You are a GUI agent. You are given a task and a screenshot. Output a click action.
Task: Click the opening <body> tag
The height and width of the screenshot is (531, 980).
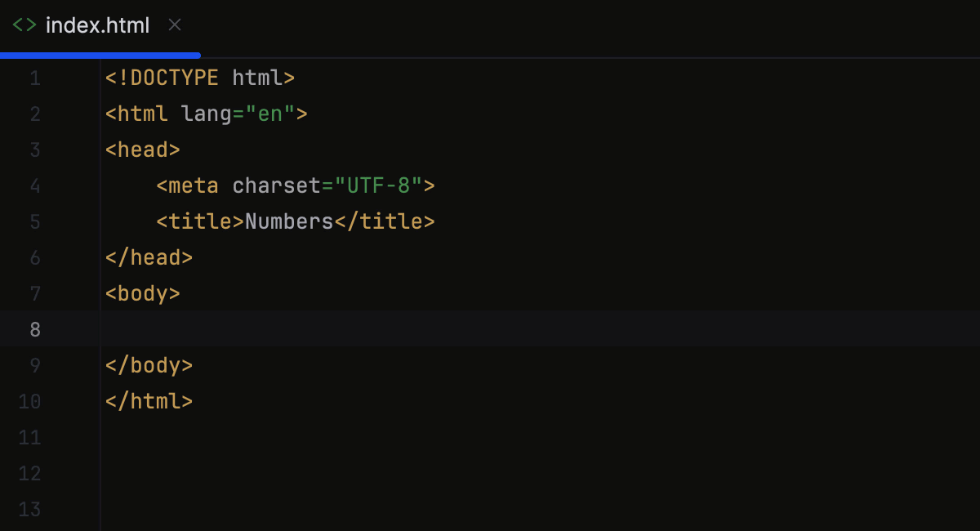(x=142, y=293)
